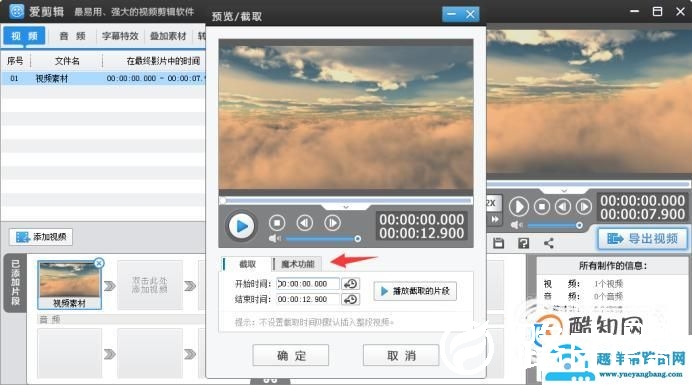Open the 视频 tab in main window

[24, 36]
